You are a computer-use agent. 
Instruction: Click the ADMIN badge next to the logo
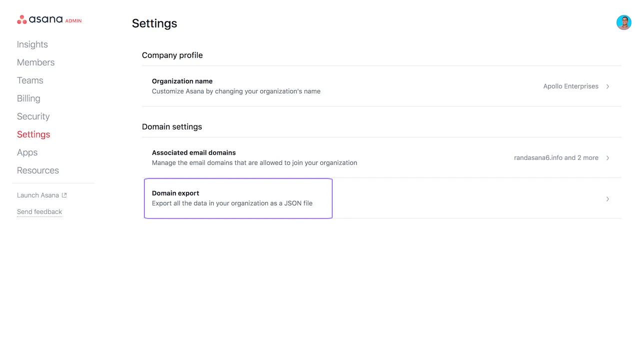73,21
